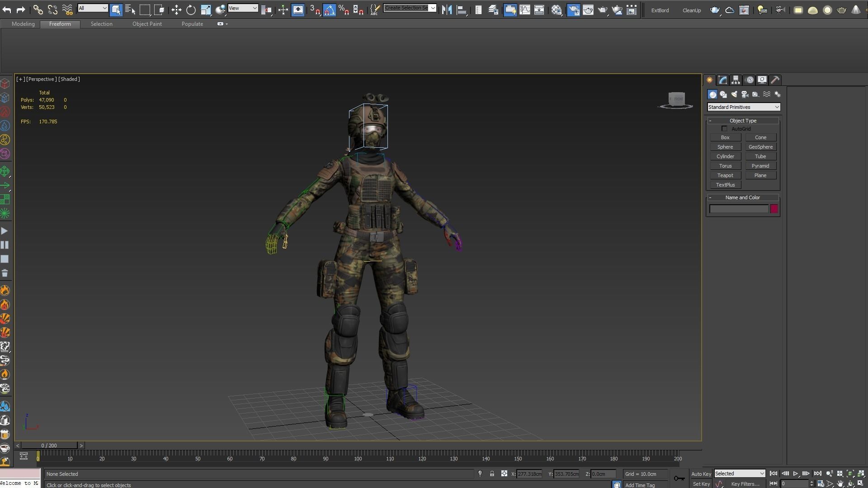This screenshot has height=488, width=868.
Task: Jump to the animation end frame
Action: point(818,474)
